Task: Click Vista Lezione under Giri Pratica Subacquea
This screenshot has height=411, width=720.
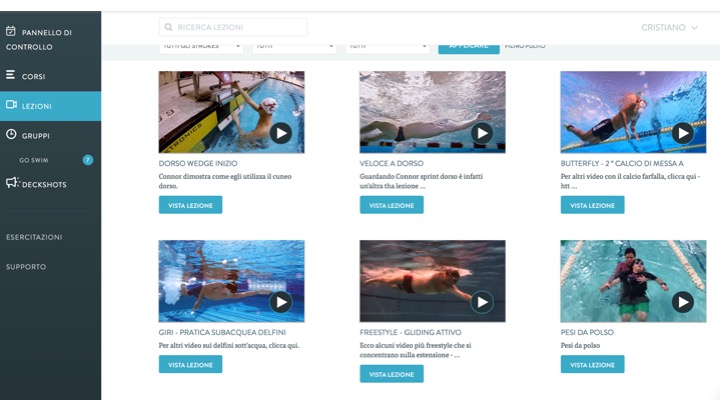Action: point(191,364)
